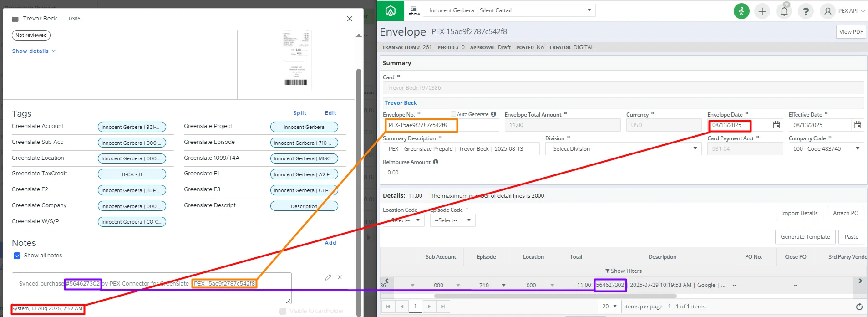Click the Attach PO button
The image size is (868, 317).
[x=846, y=213]
